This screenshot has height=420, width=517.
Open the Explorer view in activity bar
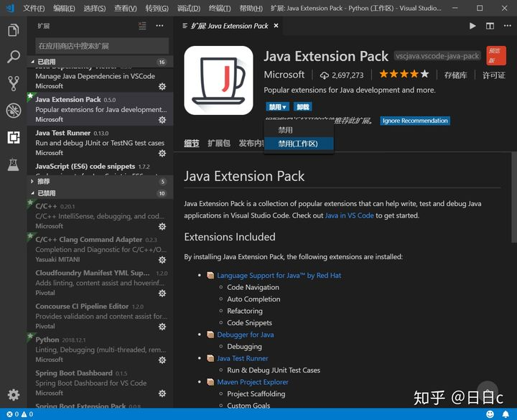13,30
